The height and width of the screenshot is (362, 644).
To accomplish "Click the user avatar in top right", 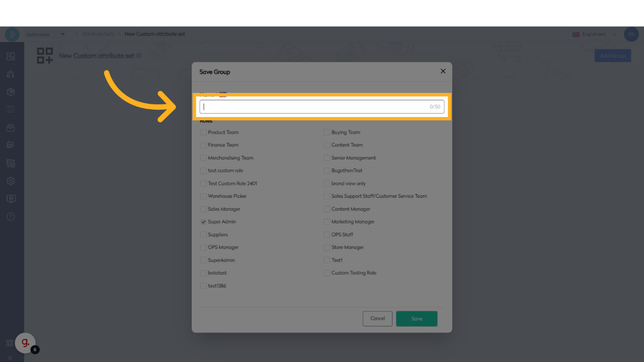I will pos(631,35).
